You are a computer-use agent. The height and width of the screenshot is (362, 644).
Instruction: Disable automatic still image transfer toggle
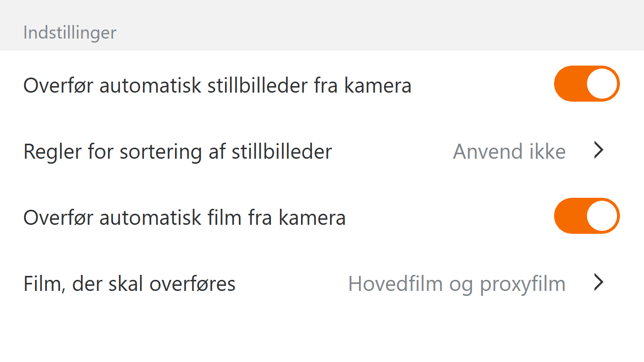coord(586,84)
